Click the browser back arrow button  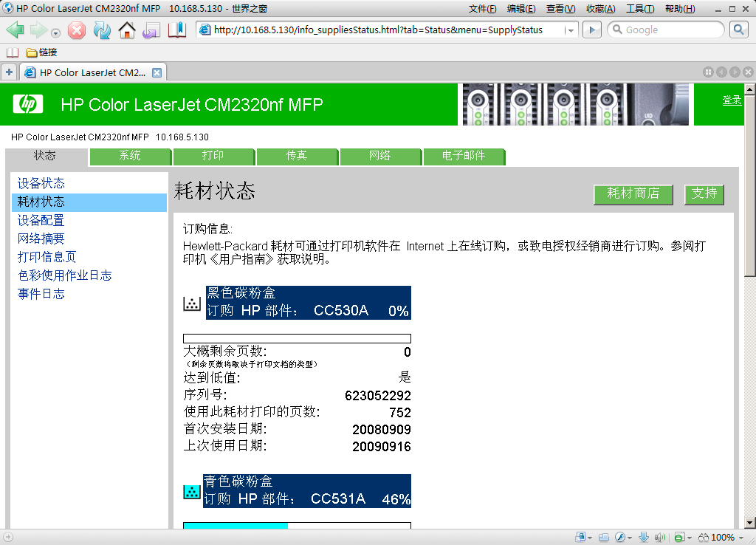pyautogui.click(x=15, y=30)
